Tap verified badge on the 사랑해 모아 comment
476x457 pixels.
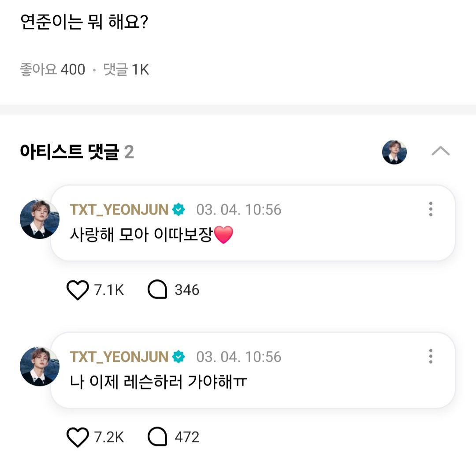coord(178,210)
